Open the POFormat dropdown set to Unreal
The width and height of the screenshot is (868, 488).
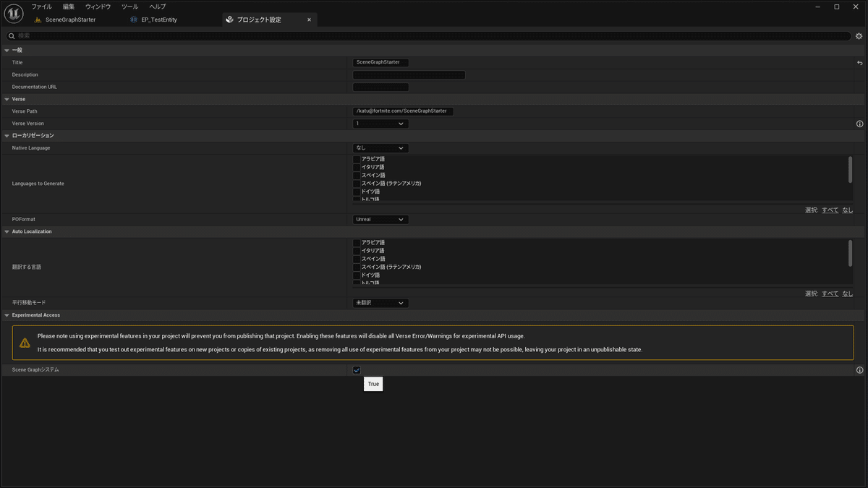pos(380,219)
